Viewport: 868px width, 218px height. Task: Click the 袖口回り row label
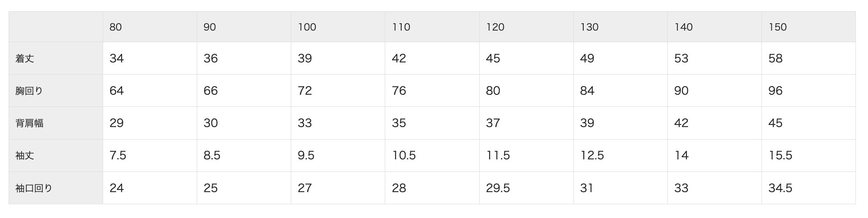(x=56, y=188)
